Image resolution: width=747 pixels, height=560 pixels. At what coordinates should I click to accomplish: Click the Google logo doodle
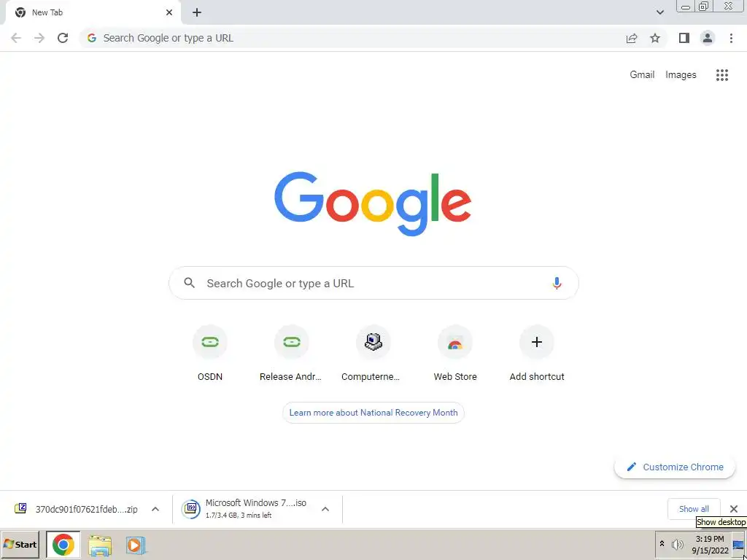[x=373, y=203]
